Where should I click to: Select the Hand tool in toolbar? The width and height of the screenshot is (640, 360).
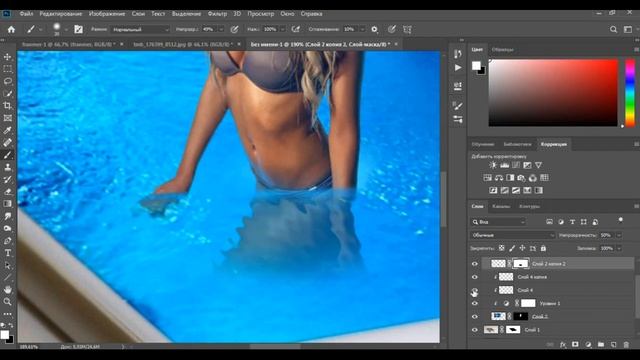(7, 289)
